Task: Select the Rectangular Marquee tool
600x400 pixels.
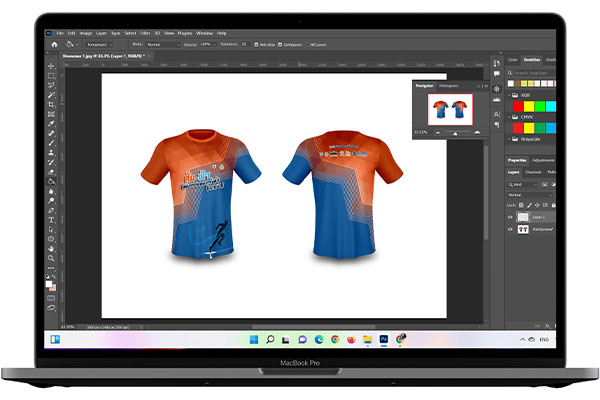Action: pyautogui.click(x=51, y=76)
